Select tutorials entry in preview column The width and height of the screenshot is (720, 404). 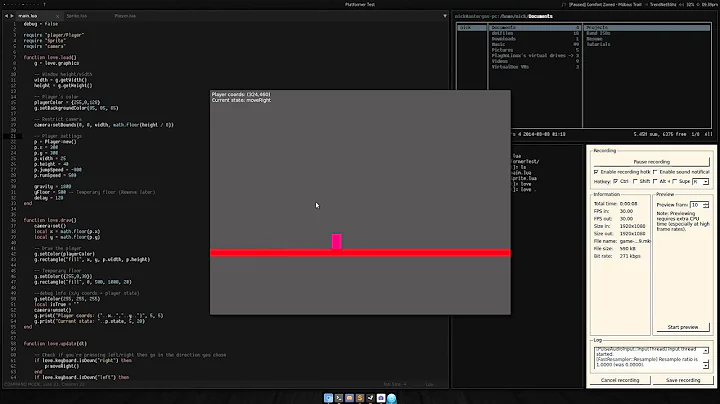tap(598, 44)
